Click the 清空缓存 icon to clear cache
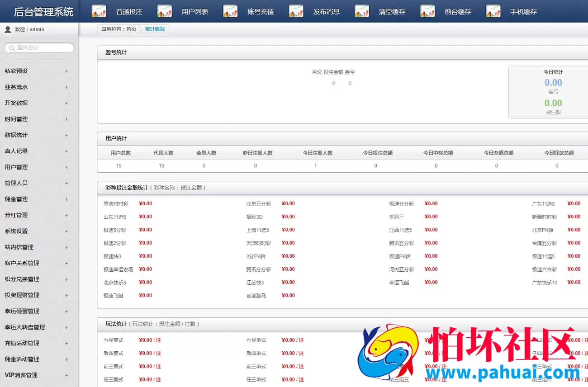 click(361, 11)
